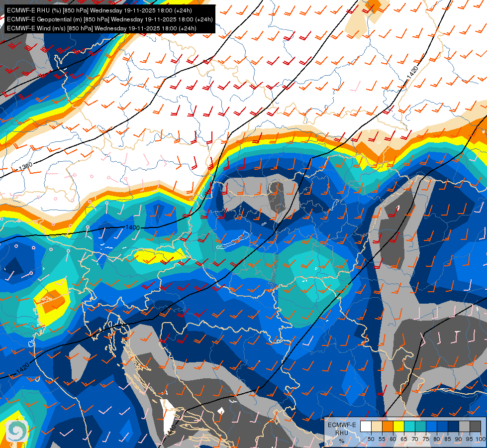Click the legend tick value 70
Viewport: 487px width, 448px height.
pyautogui.click(x=415, y=439)
